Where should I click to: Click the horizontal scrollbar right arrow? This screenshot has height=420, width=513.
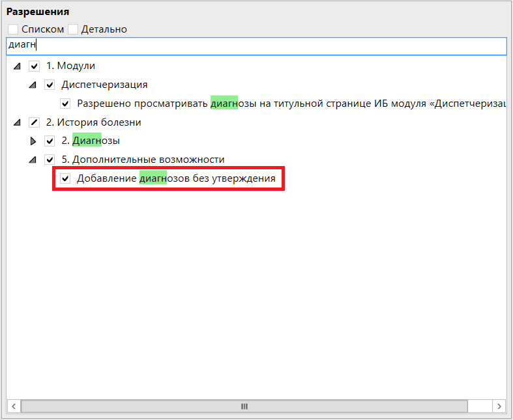[499, 406]
